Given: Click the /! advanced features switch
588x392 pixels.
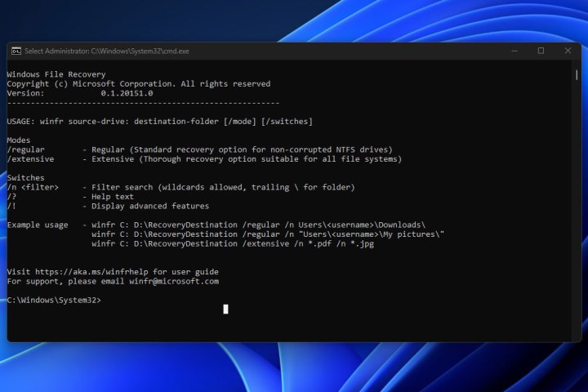Looking at the screenshot, I should (12, 206).
